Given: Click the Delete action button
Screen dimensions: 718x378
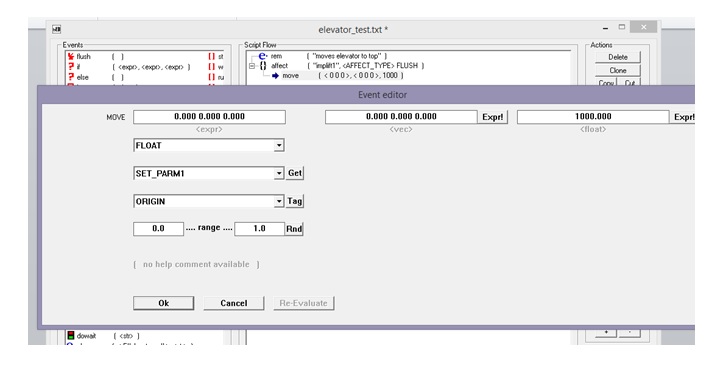Looking at the screenshot, I should point(618,57).
